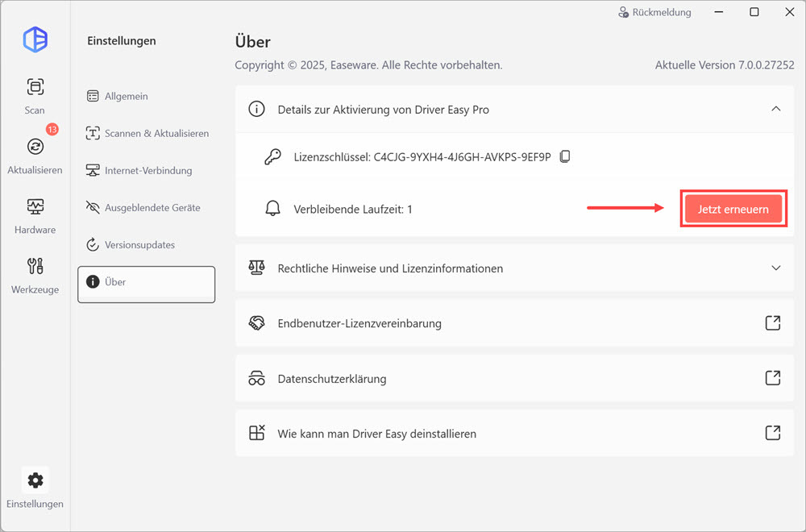The height and width of the screenshot is (532, 806).
Task: Switch to Scannen & Aktualisieren settings
Action: click(156, 133)
